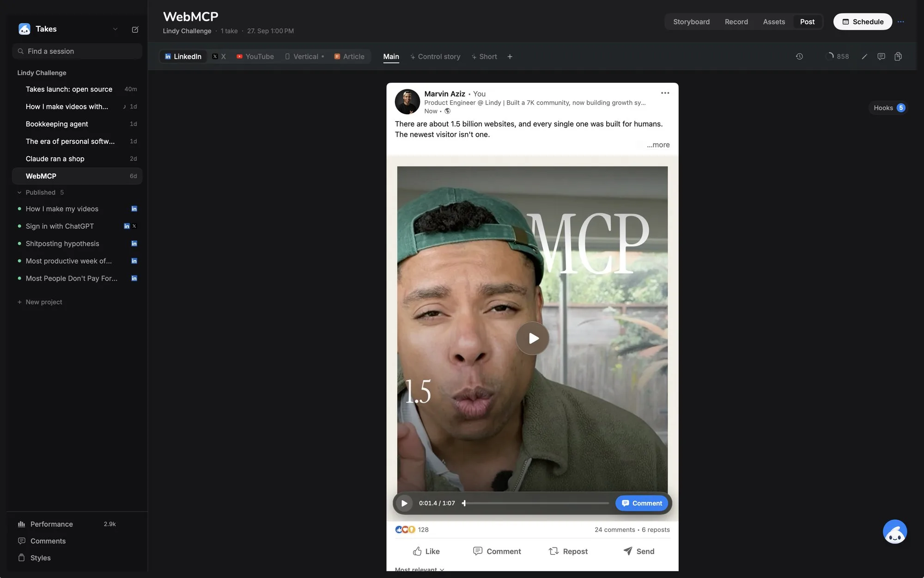Click the 24 comments count link
This screenshot has height=578, width=924.
(x=614, y=529)
